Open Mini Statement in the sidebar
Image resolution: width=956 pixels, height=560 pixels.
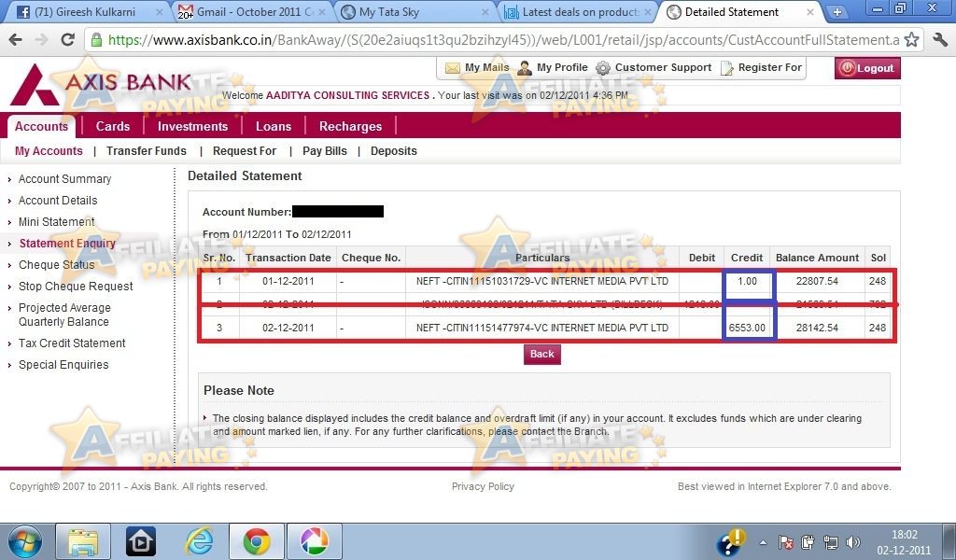click(x=57, y=222)
